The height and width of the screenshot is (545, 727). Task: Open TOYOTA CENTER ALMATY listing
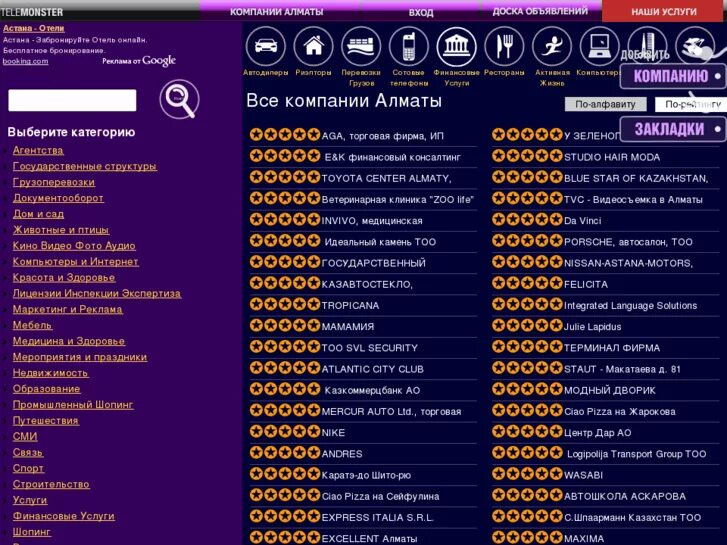click(386, 179)
